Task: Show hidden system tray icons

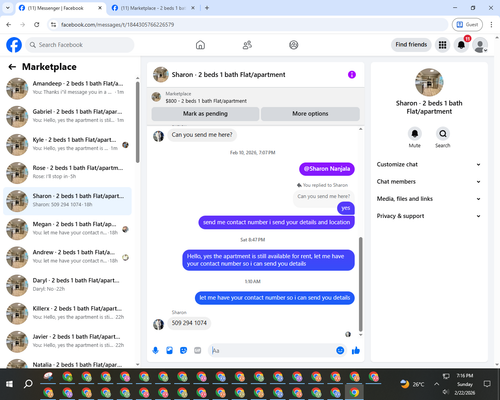Action: point(436,384)
